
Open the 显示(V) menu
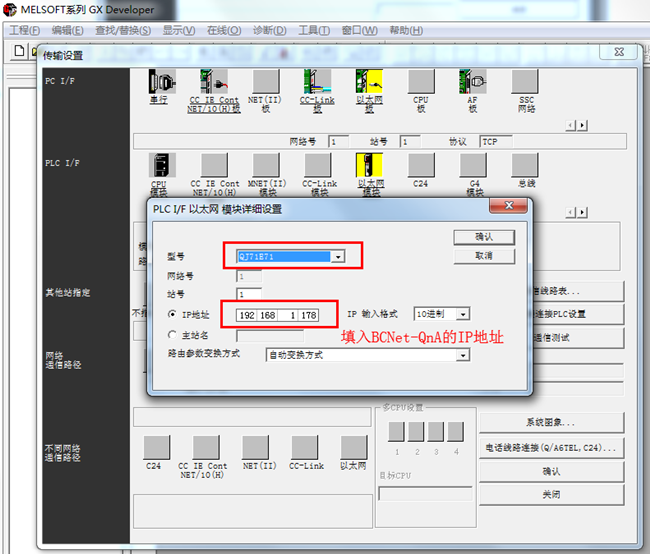point(179,31)
